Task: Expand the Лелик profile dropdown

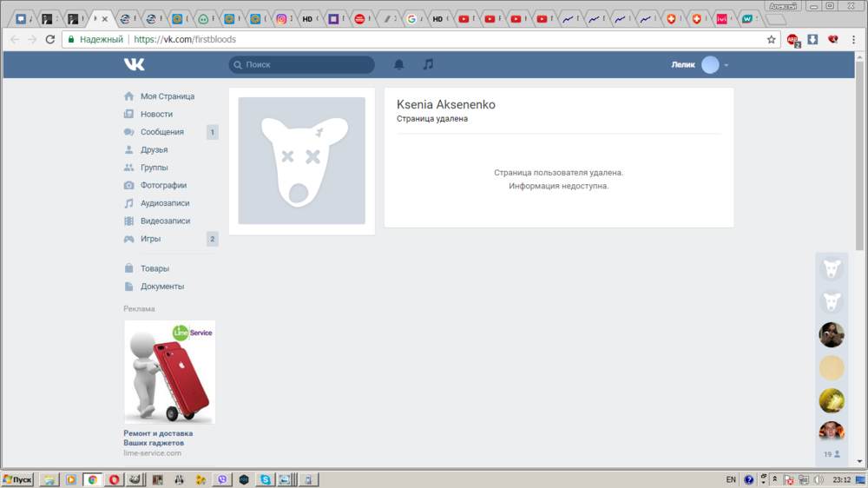Action: tap(727, 65)
